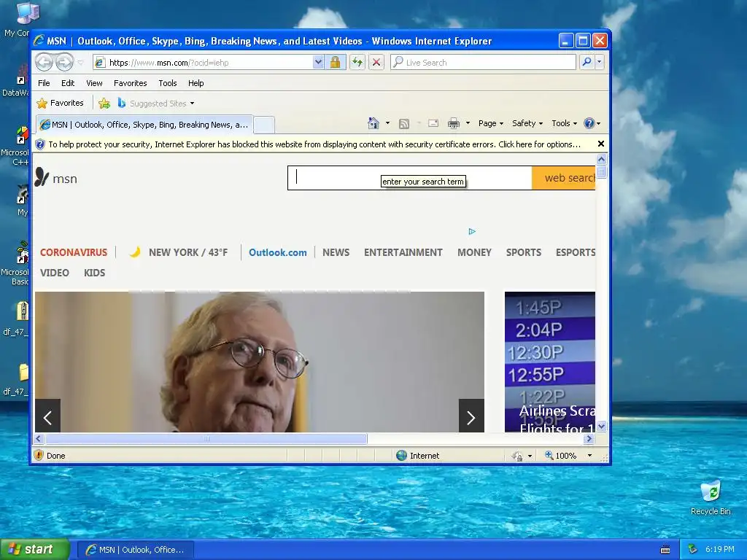Close the security information bar
747x560 pixels.
601,144
